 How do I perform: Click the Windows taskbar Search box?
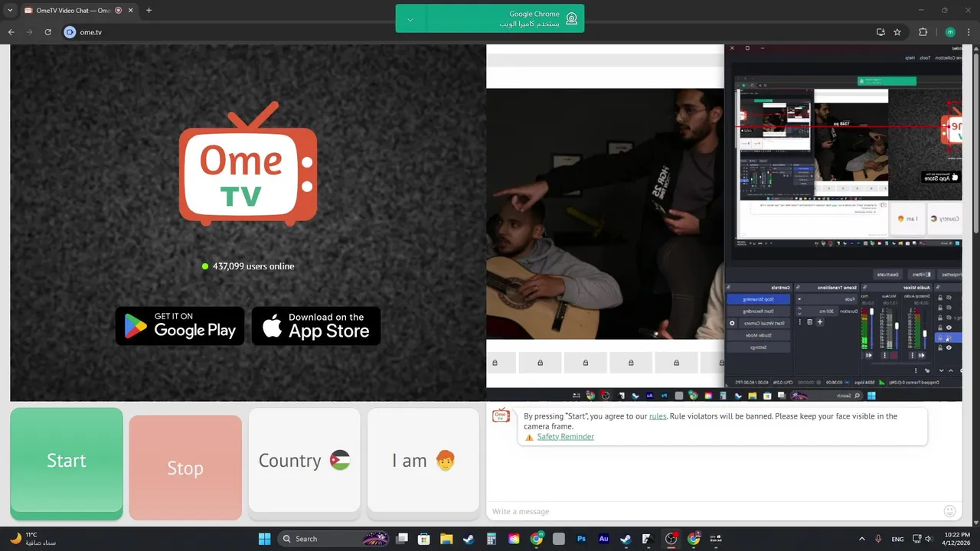[333, 539]
